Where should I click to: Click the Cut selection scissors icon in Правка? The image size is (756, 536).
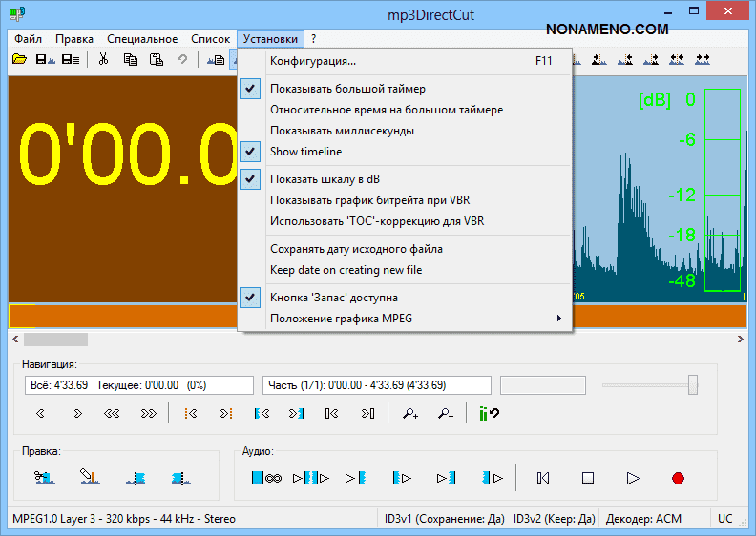pyautogui.click(x=42, y=477)
